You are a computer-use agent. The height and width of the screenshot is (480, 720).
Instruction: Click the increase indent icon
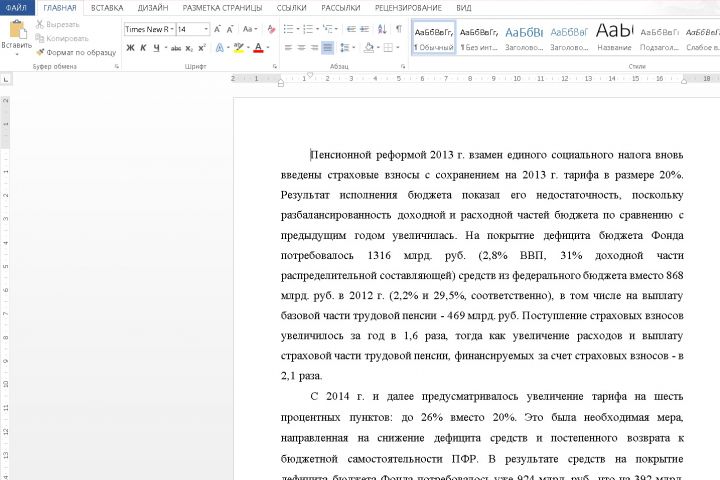click(365, 29)
